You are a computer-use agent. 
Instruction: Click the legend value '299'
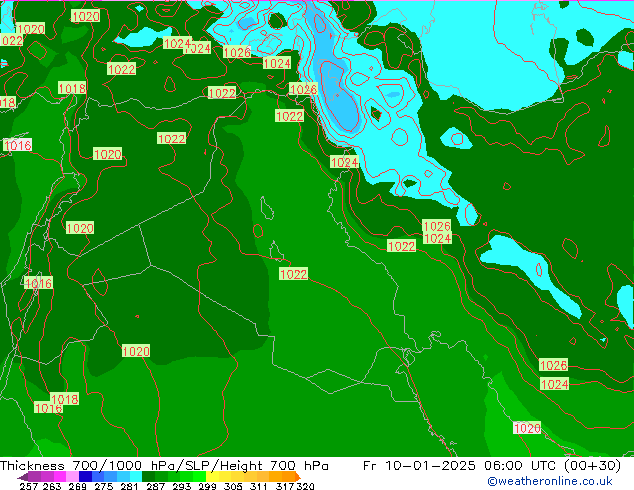pos(207,486)
